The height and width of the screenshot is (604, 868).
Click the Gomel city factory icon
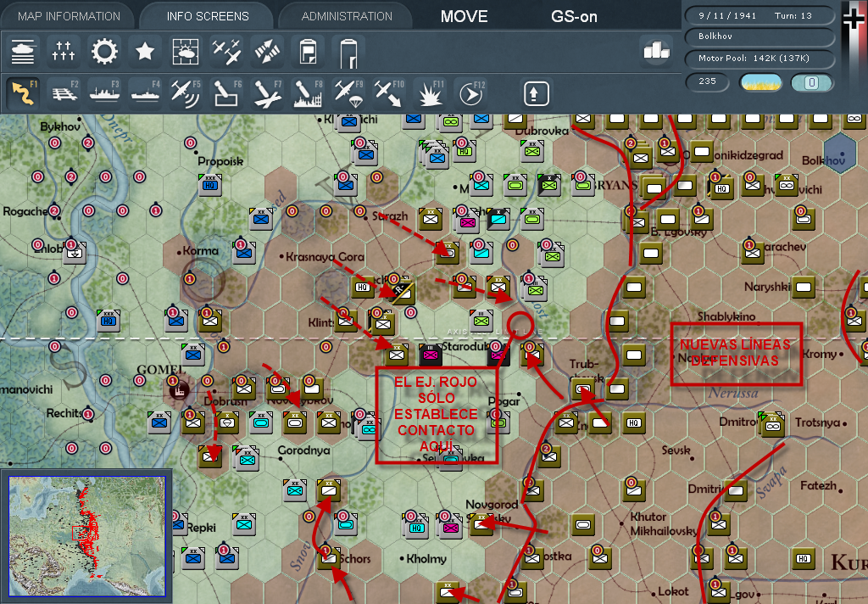(x=179, y=389)
